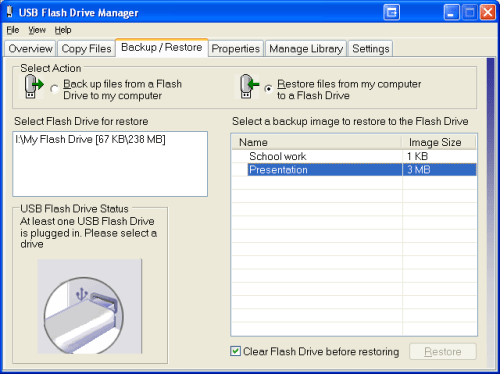Click the title bar USB drive icon

(10, 12)
